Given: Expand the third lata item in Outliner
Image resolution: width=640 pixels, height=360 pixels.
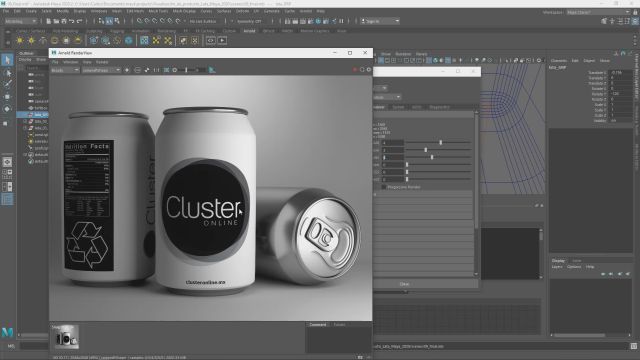Looking at the screenshot, I should point(25,128).
